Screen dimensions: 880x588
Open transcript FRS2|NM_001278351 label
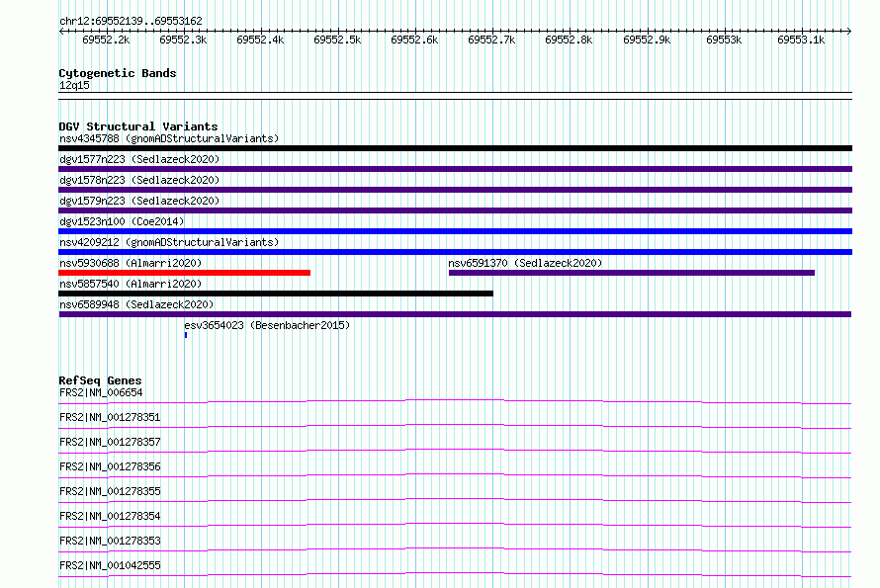(x=110, y=417)
